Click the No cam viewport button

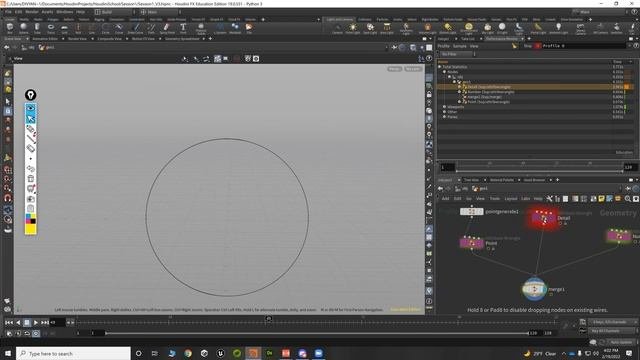coord(413,69)
